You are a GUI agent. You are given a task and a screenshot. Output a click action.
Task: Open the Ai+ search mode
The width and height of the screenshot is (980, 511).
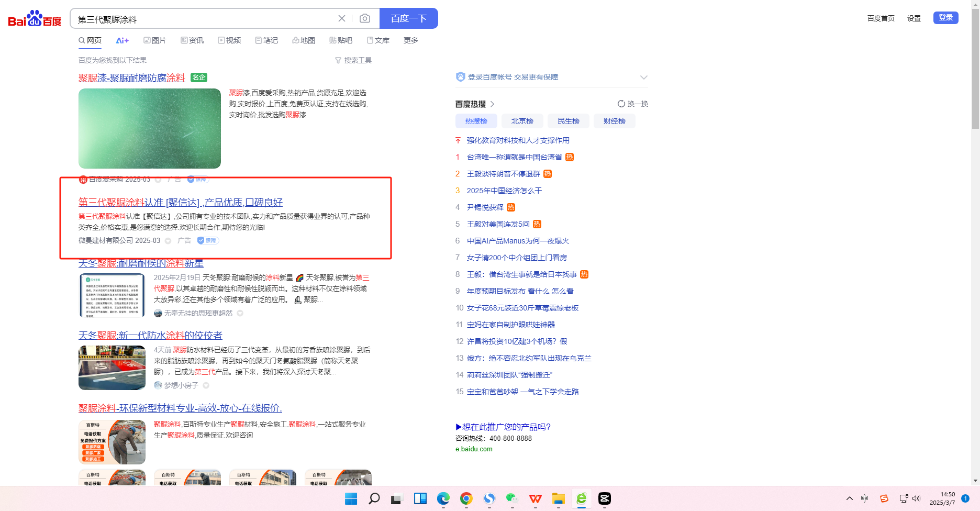pos(122,40)
